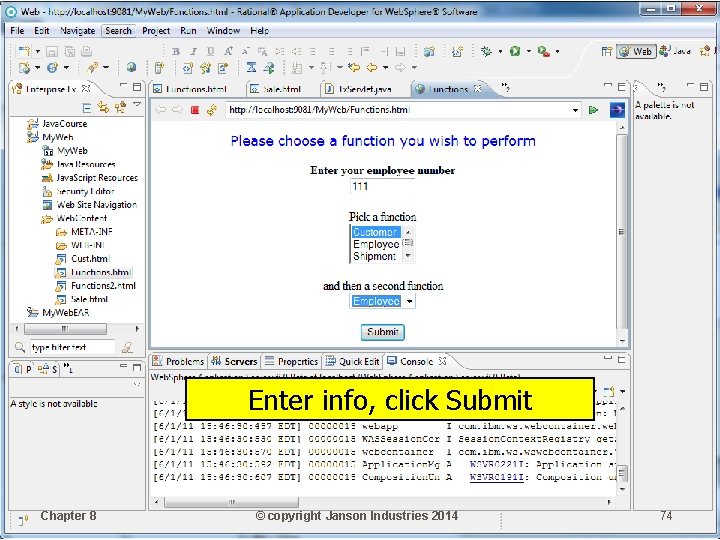Select Shipment in function list

375,256
